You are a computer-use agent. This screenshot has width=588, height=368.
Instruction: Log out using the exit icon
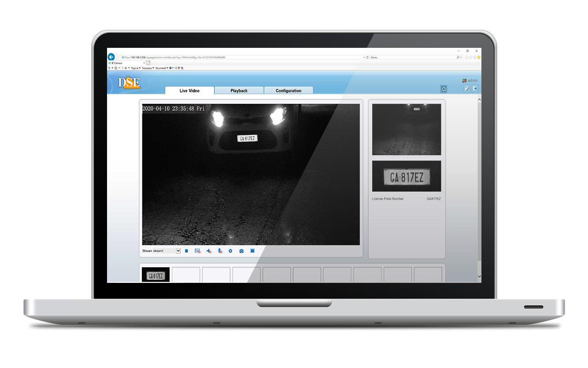tap(474, 88)
